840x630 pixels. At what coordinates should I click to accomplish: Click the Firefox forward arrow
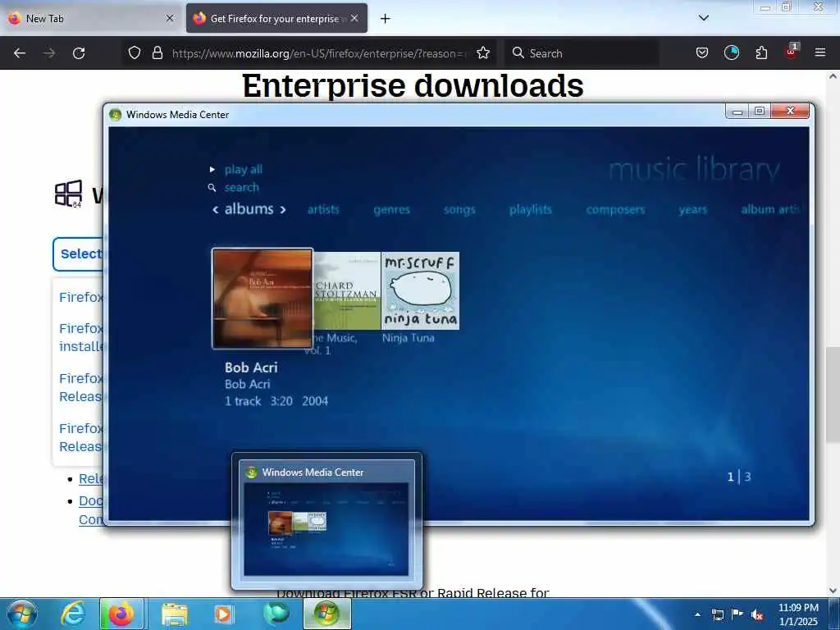click(x=49, y=53)
